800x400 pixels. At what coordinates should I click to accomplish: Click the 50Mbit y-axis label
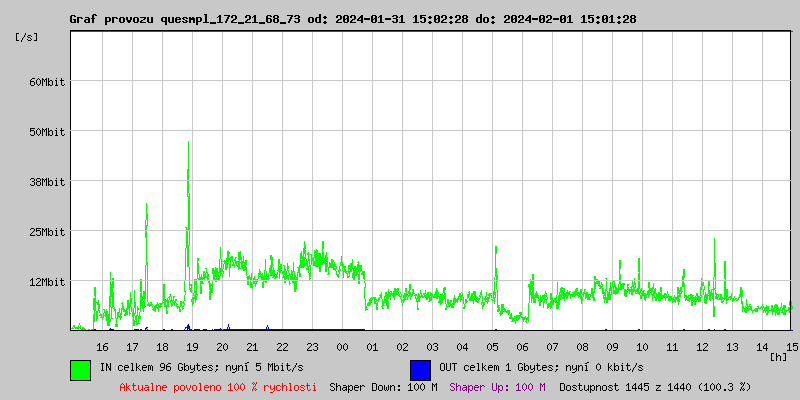coord(47,131)
